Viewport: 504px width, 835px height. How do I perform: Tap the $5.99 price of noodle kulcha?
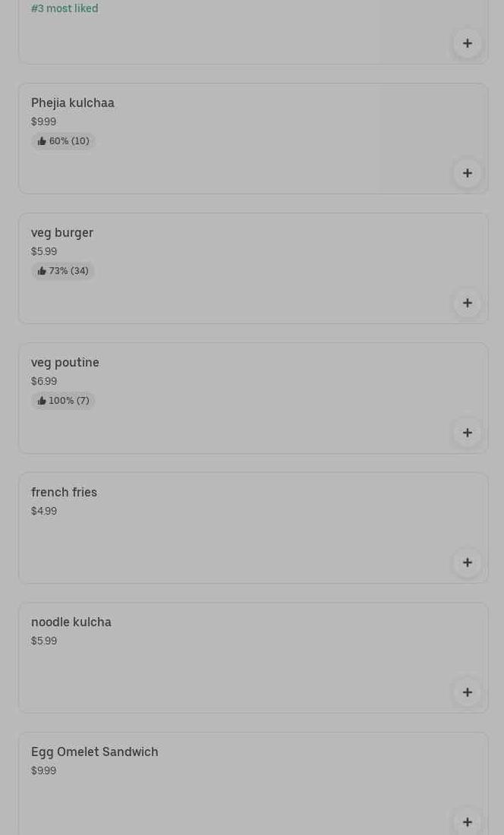click(x=44, y=641)
